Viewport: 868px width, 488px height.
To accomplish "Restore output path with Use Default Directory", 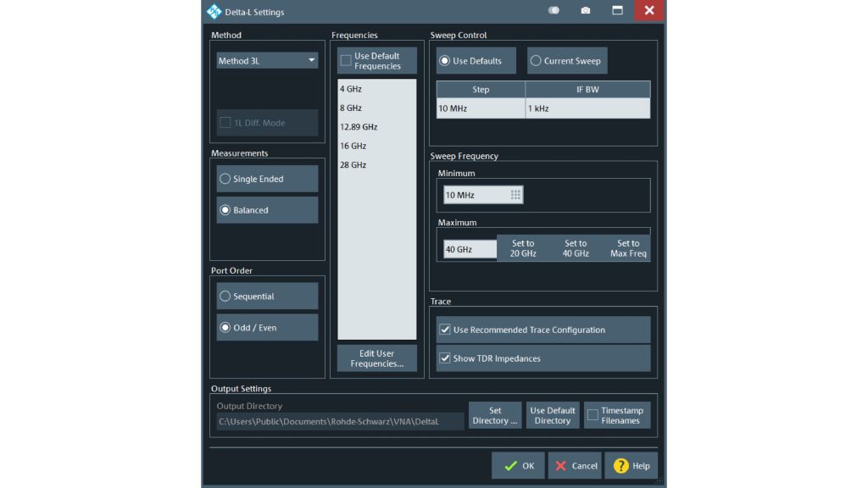I will point(552,414).
